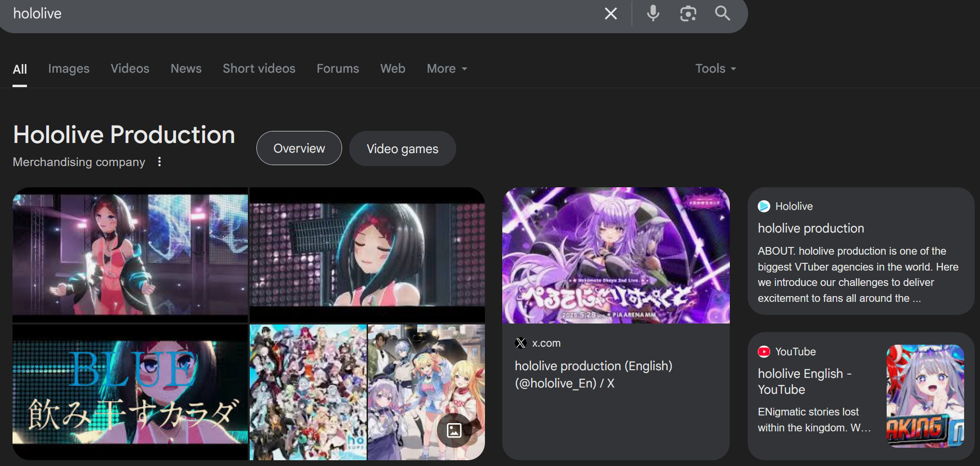The image size is (980, 466).
Task: Expand the More search filters dropdown
Action: coord(447,68)
